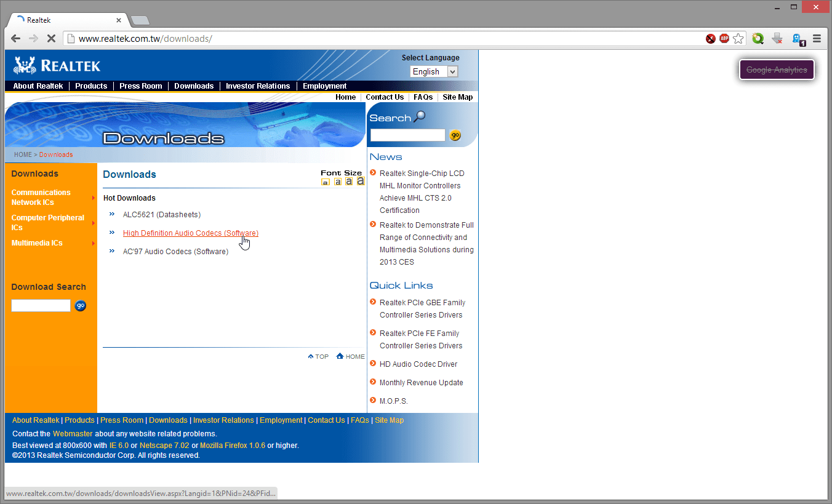
Task: Open the blocked plug-in icon in address bar
Action: 711,39
